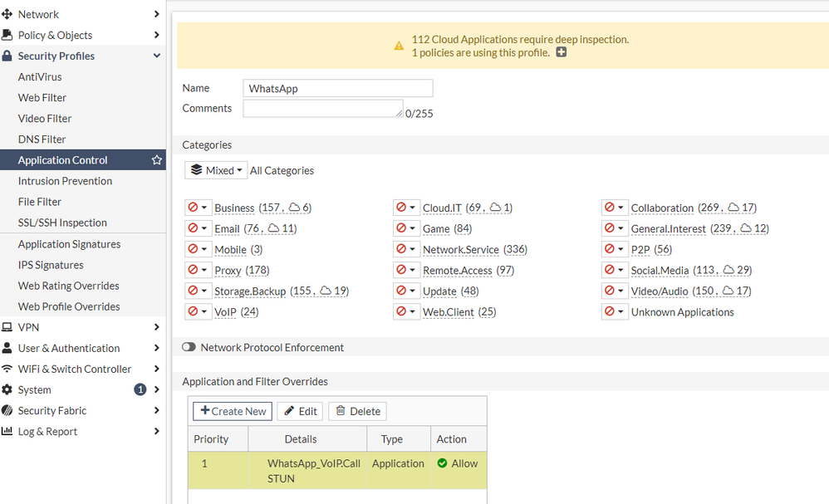This screenshot has height=504, width=829.
Task: Open action dropdown for Social.Media category
Action: pos(615,270)
